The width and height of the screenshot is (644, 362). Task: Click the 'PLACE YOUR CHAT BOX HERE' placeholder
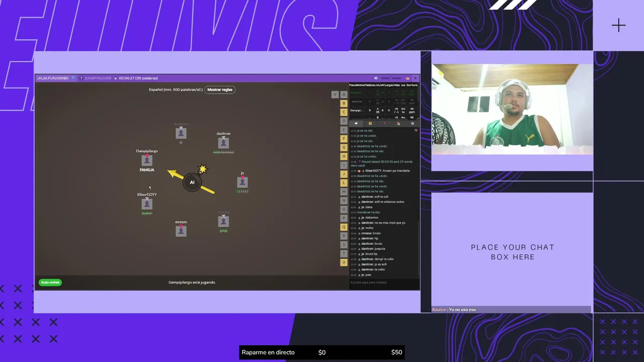click(512, 252)
